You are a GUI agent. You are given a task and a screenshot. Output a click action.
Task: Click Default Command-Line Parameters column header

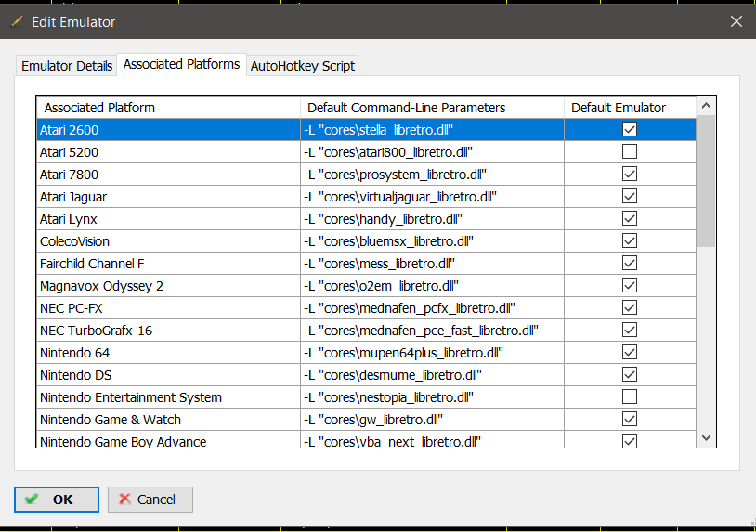[432, 108]
